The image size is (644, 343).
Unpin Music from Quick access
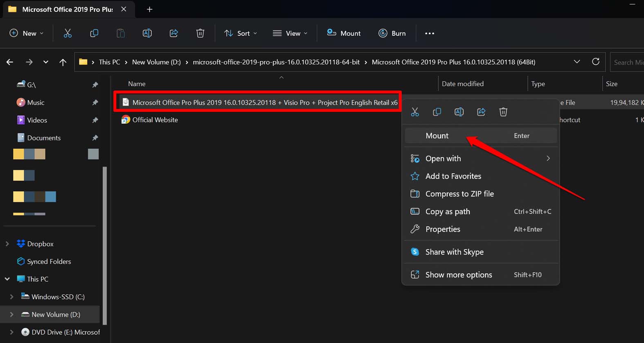coord(95,102)
